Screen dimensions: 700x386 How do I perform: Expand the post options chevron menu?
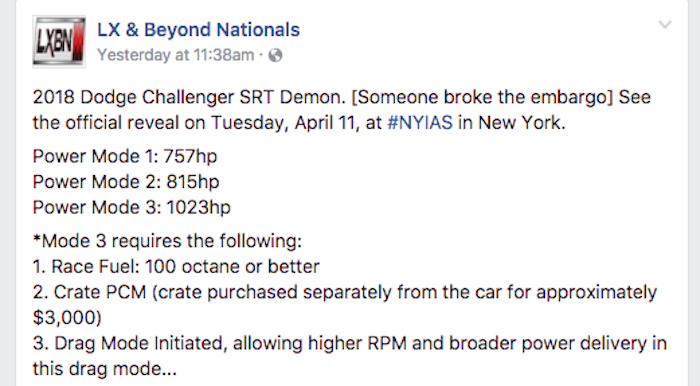[x=665, y=25]
